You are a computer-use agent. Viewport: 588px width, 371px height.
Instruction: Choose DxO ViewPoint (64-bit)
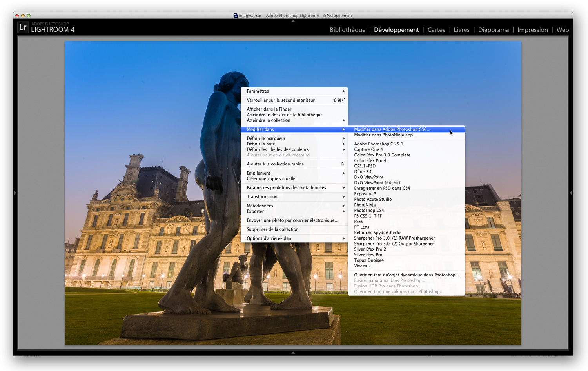[x=407, y=182]
